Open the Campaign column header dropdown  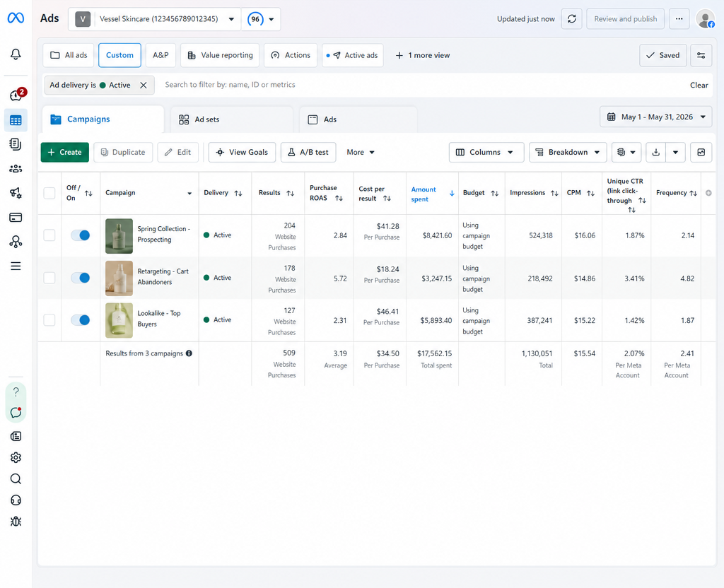click(x=189, y=194)
